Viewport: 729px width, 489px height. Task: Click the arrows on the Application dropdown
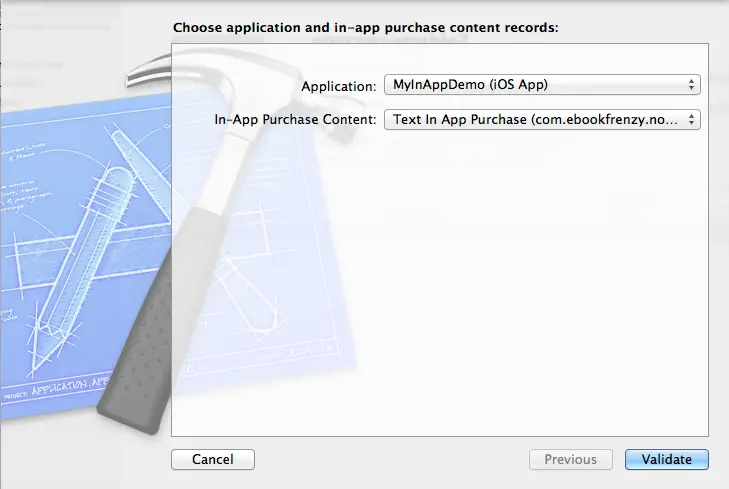[x=692, y=85]
